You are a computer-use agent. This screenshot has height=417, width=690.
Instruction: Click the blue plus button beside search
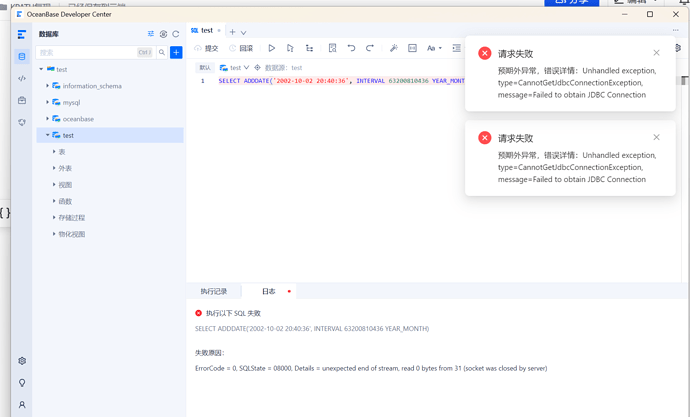pos(176,52)
